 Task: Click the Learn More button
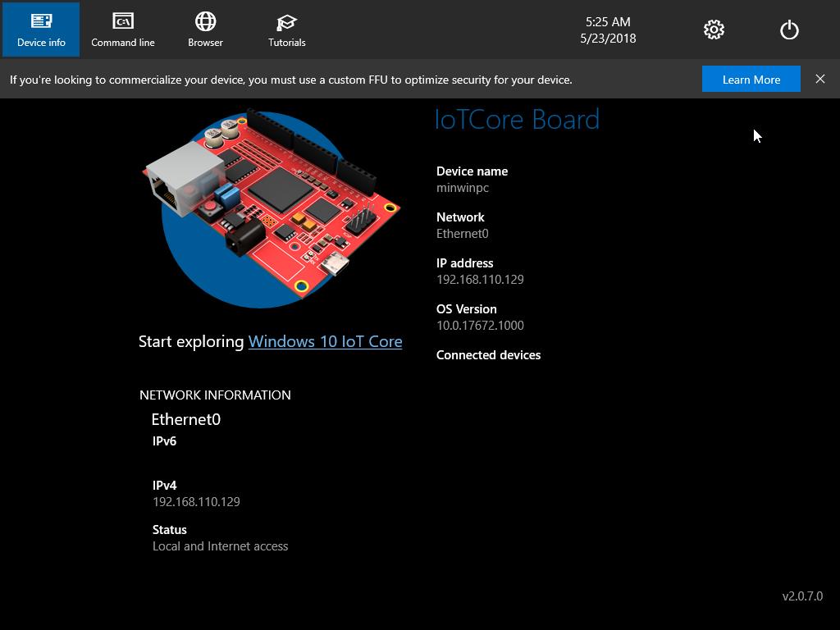click(x=751, y=80)
